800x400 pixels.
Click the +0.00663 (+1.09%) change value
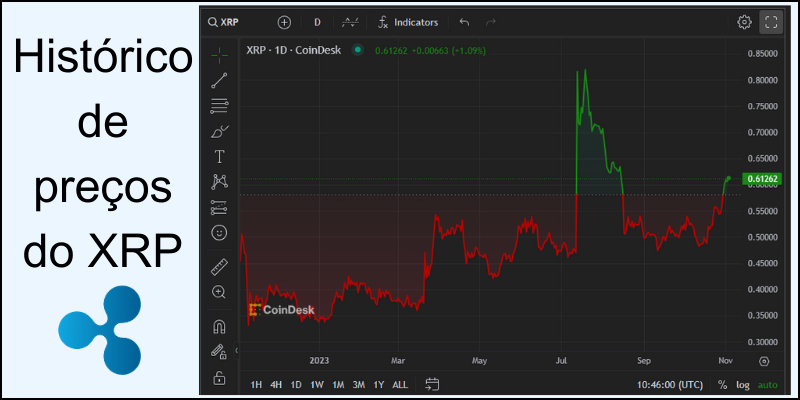[x=449, y=51]
